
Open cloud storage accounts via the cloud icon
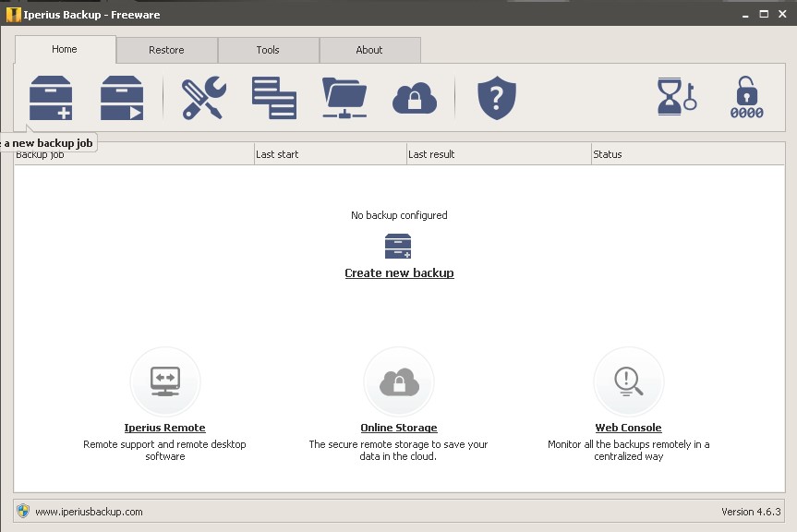point(415,96)
